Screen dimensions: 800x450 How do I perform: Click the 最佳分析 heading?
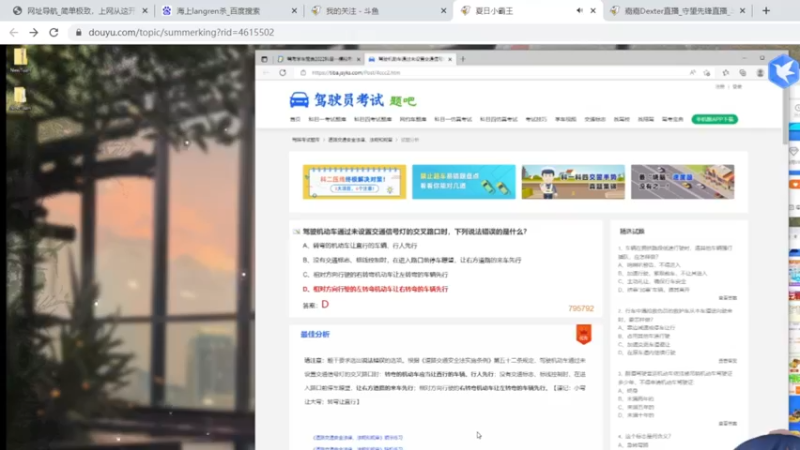[x=315, y=334]
